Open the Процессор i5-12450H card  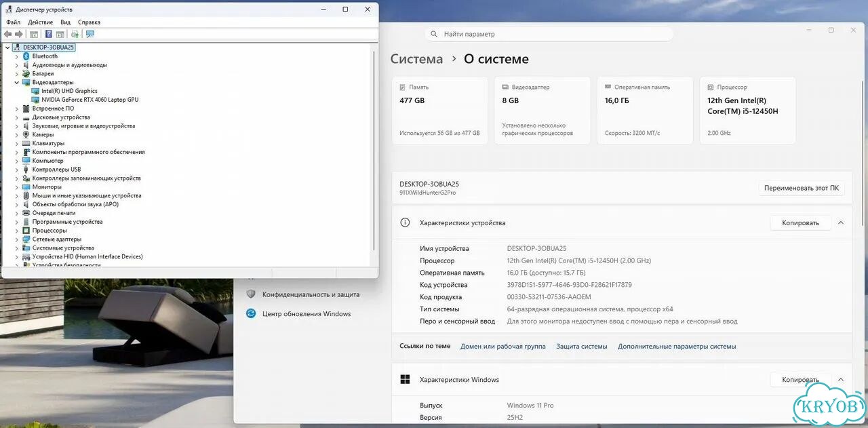747,110
